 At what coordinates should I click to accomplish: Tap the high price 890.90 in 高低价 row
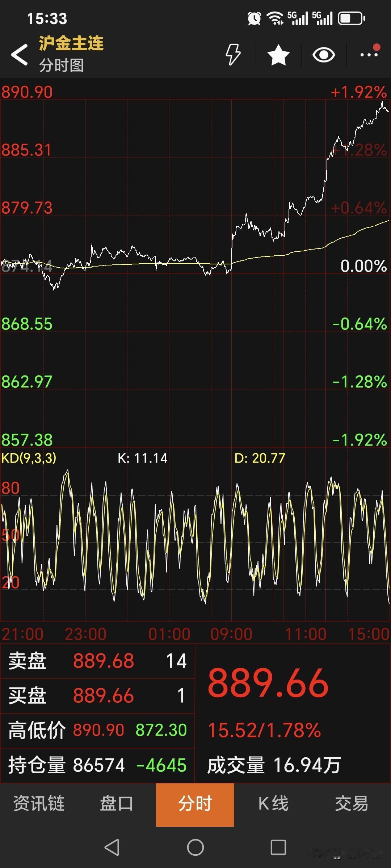[98, 730]
